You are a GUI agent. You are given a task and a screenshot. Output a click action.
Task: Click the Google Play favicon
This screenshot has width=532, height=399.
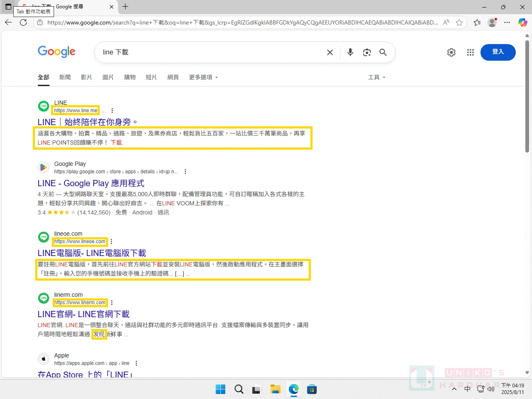click(44, 167)
